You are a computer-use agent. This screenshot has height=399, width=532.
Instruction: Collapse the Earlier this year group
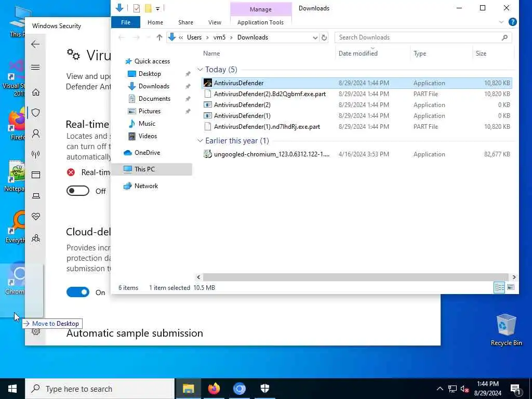(x=200, y=141)
